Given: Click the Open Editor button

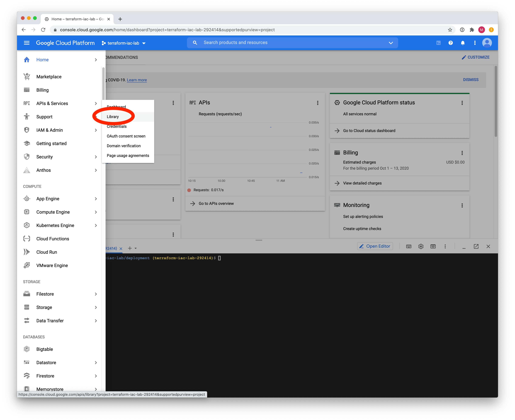Looking at the screenshot, I should (x=375, y=246).
